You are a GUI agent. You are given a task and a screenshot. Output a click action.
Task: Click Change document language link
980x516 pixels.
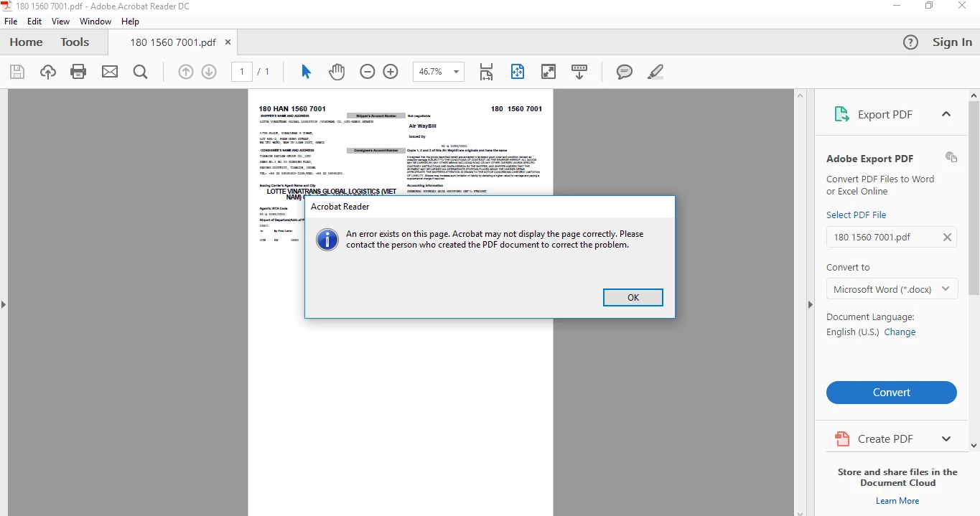click(900, 332)
